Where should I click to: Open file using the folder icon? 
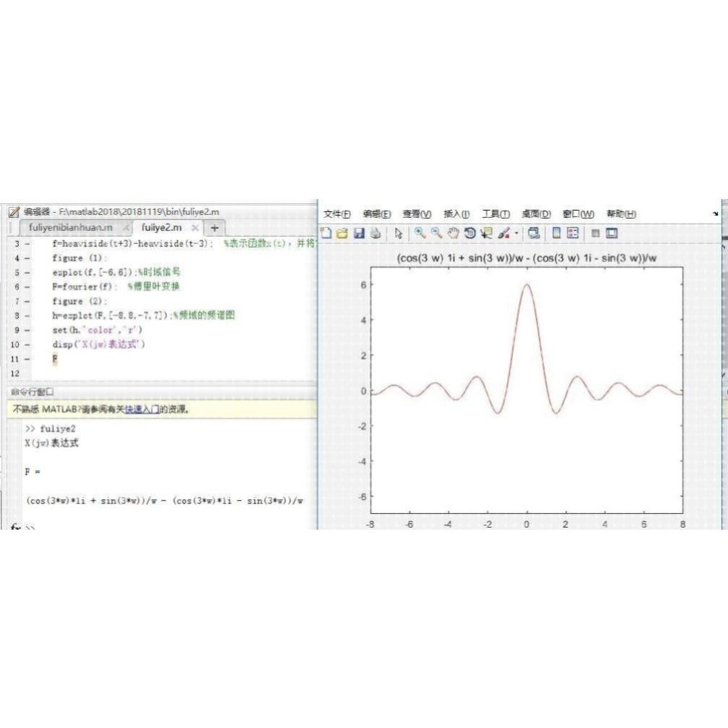click(342, 233)
